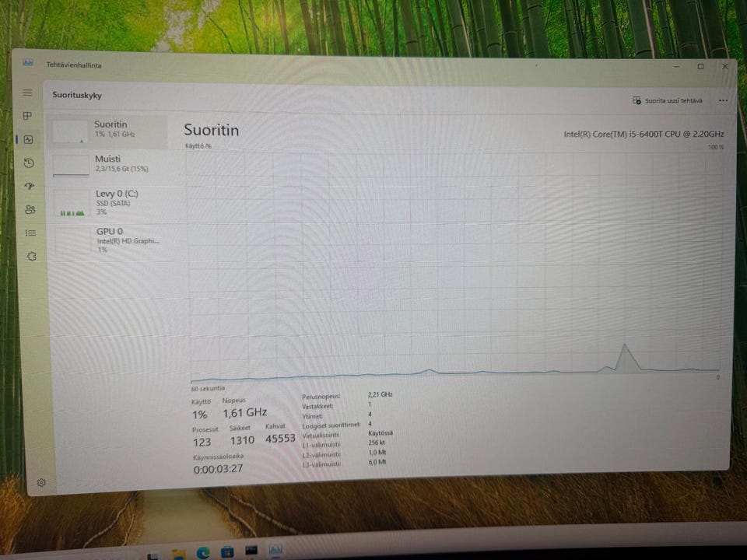Click the '60 sekuntia' graph label
Image resolution: width=747 pixels, height=560 pixels.
[x=208, y=388]
